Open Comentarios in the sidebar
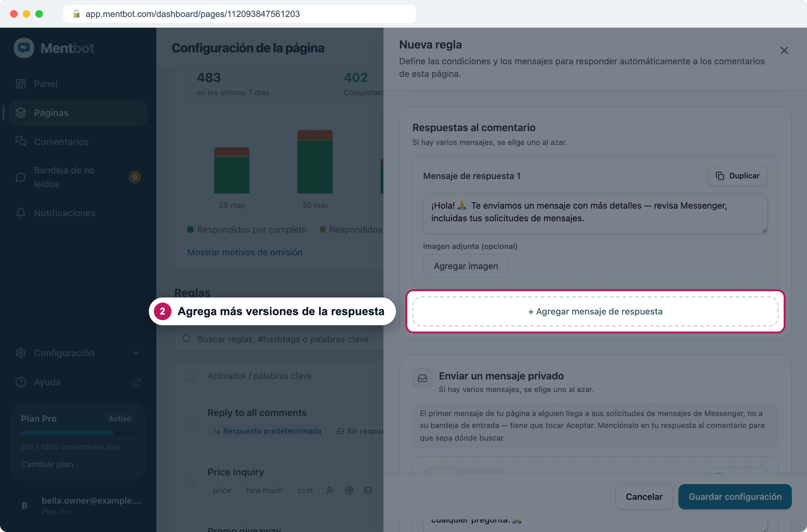This screenshot has width=807, height=532. [78, 142]
